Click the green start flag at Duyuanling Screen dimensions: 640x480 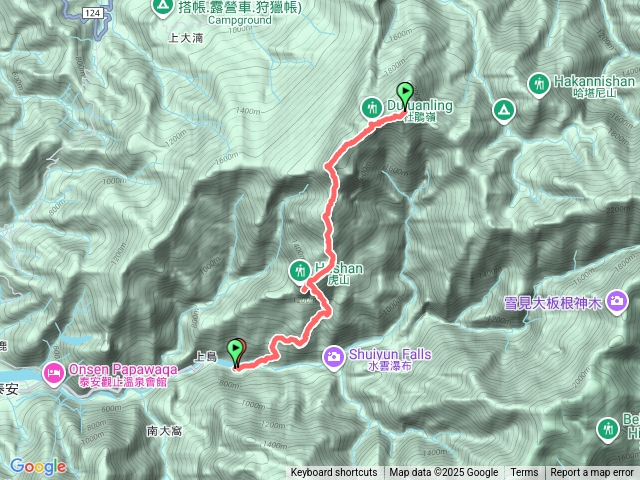click(405, 95)
